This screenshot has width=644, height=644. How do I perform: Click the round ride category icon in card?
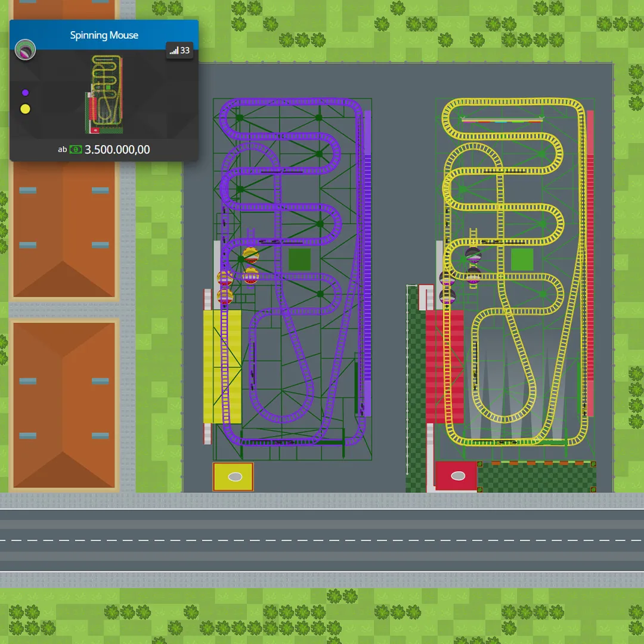click(x=25, y=50)
